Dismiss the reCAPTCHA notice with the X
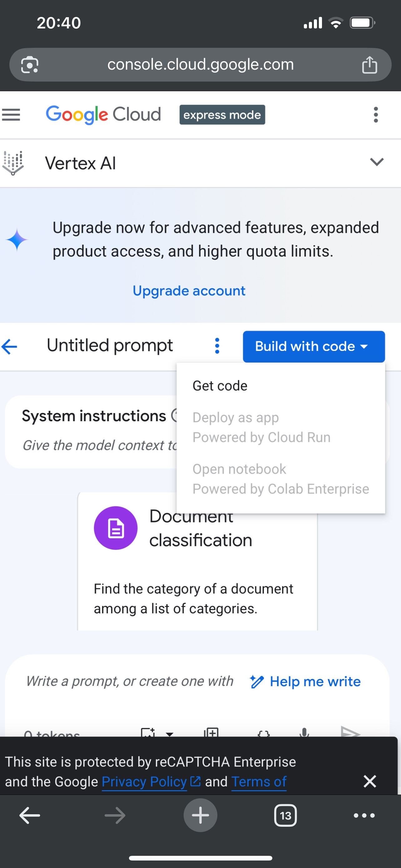This screenshot has height=868, width=401. [370, 781]
